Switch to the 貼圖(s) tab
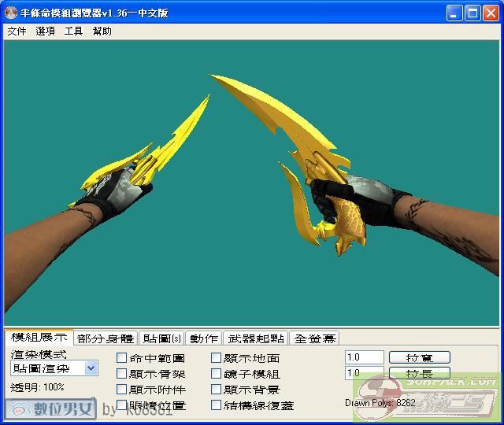 click(x=161, y=338)
